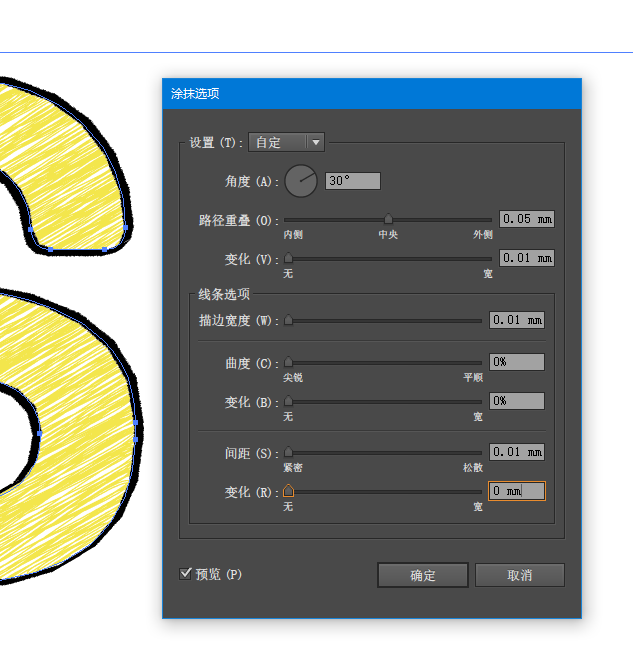This screenshot has width=633, height=661.
Task: Click the 描边宽度 value field 0.01 mm
Action: pyautogui.click(x=517, y=320)
